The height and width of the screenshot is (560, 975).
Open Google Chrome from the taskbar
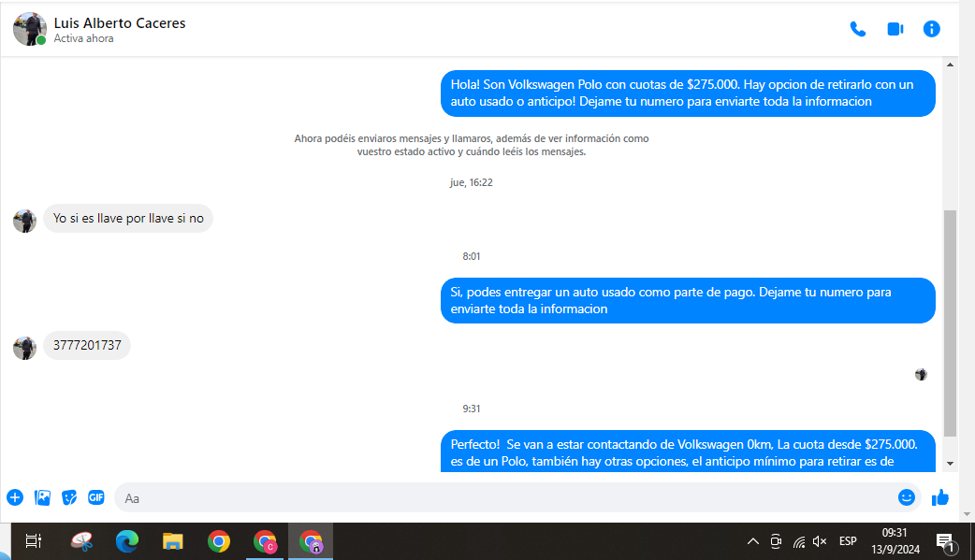[x=218, y=541]
